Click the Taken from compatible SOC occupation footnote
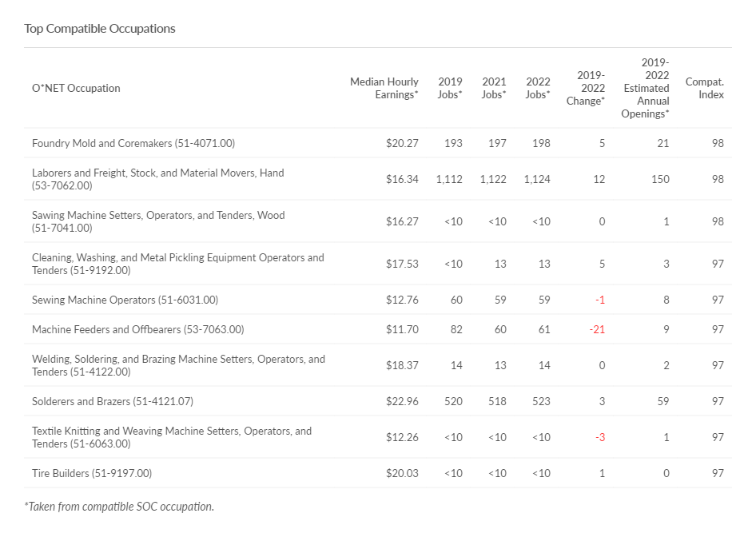Image resolution: width=756 pixels, height=537 pixels. point(119,507)
